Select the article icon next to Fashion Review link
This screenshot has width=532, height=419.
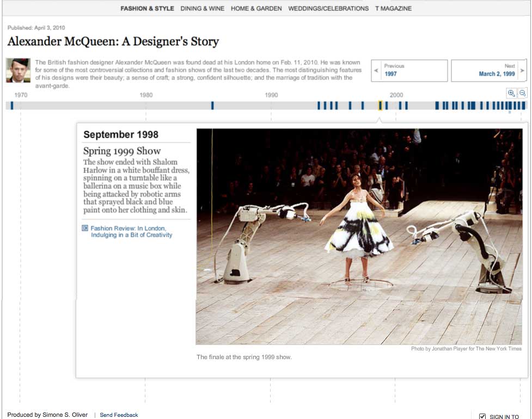(85, 228)
